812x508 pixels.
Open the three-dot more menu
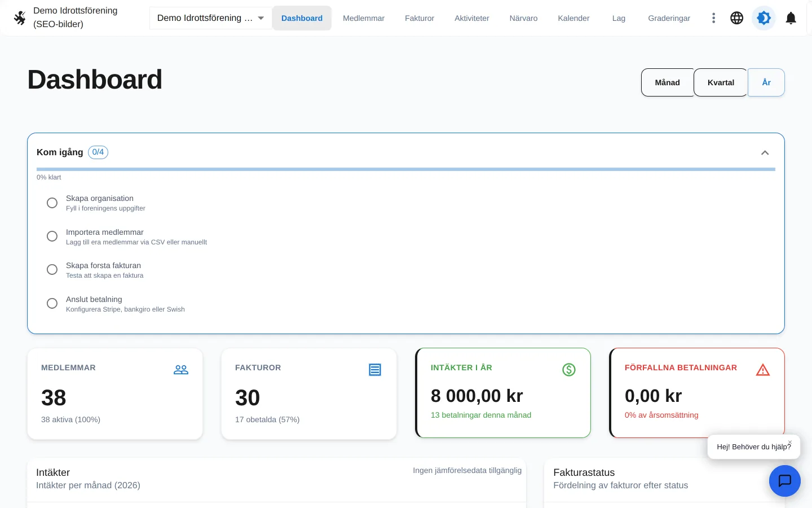714,18
